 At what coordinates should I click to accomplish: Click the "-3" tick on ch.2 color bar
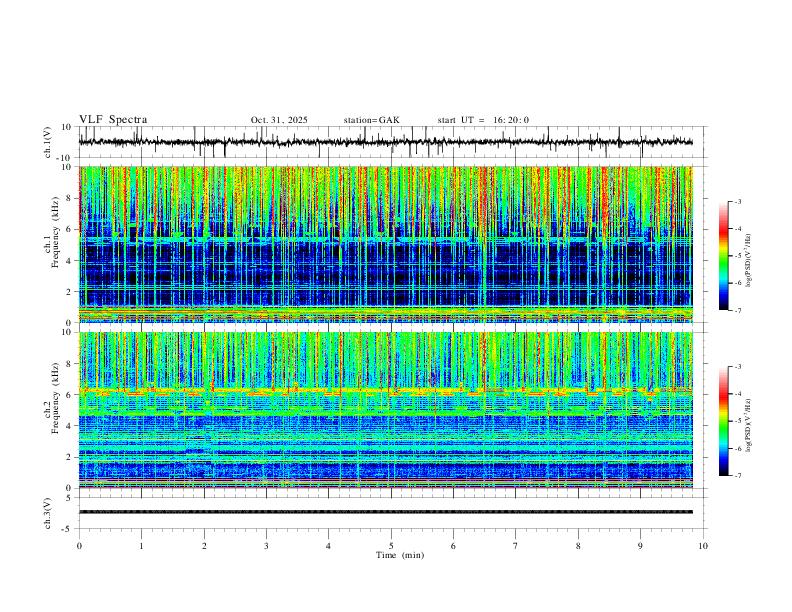tap(738, 367)
